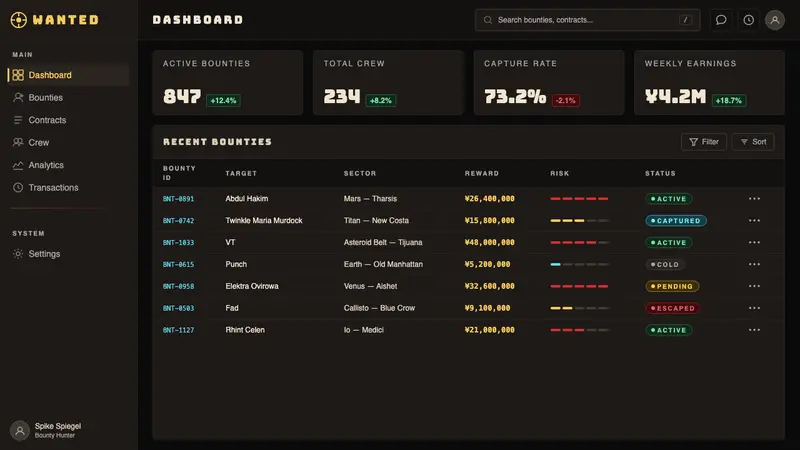Open bounty link BNT-0615

click(x=178, y=265)
